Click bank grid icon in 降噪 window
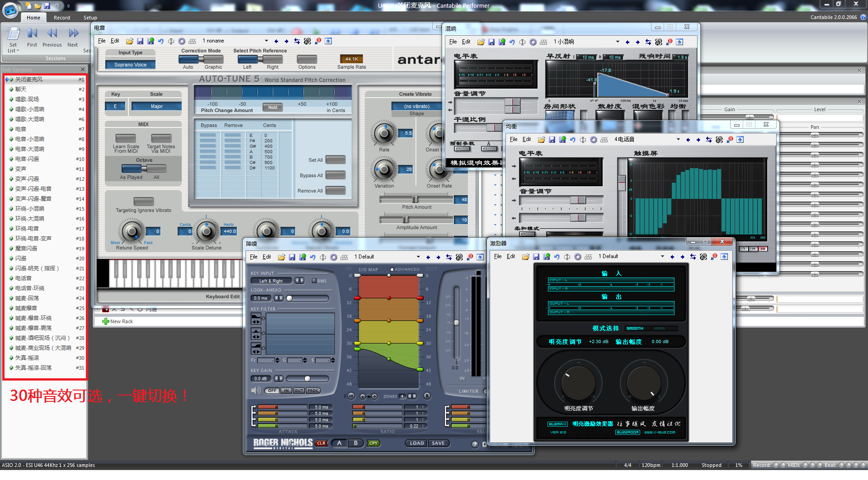The image size is (868, 480). (344, 257)
